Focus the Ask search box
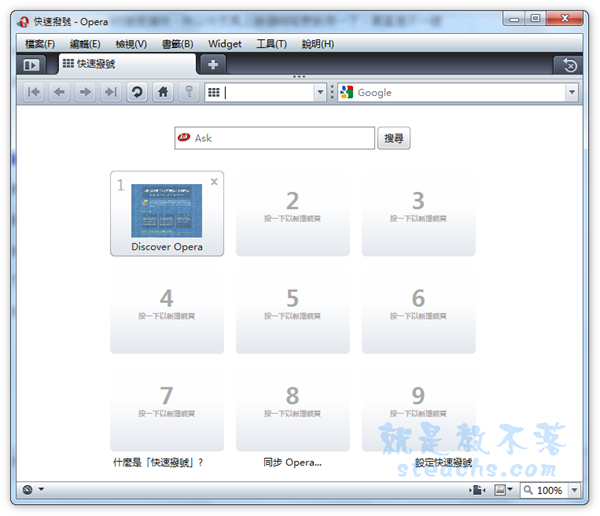This screenshot has height=516, width=600. click(x=274, y=138)
